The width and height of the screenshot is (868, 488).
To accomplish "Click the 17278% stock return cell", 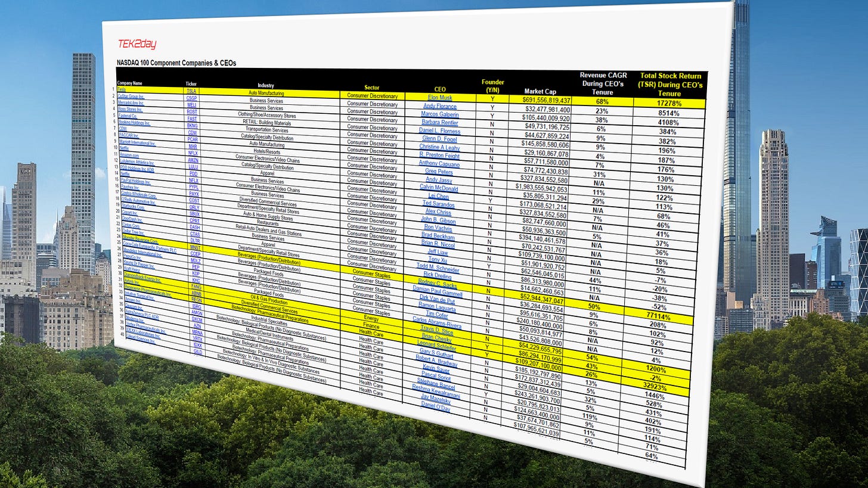I will (668, 103).
